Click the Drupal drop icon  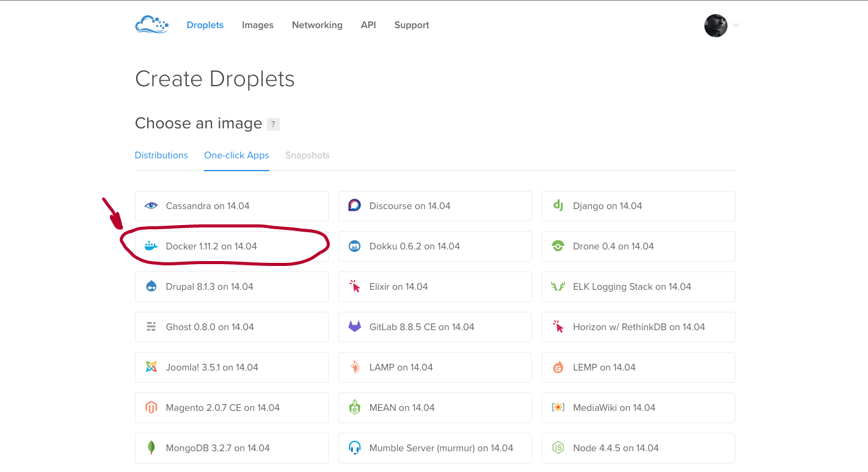(151, 287)
